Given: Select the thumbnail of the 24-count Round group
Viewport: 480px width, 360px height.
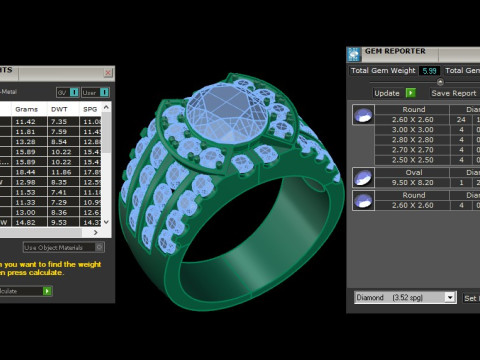Looking at the screenshot, I should (x=363, y=115).
